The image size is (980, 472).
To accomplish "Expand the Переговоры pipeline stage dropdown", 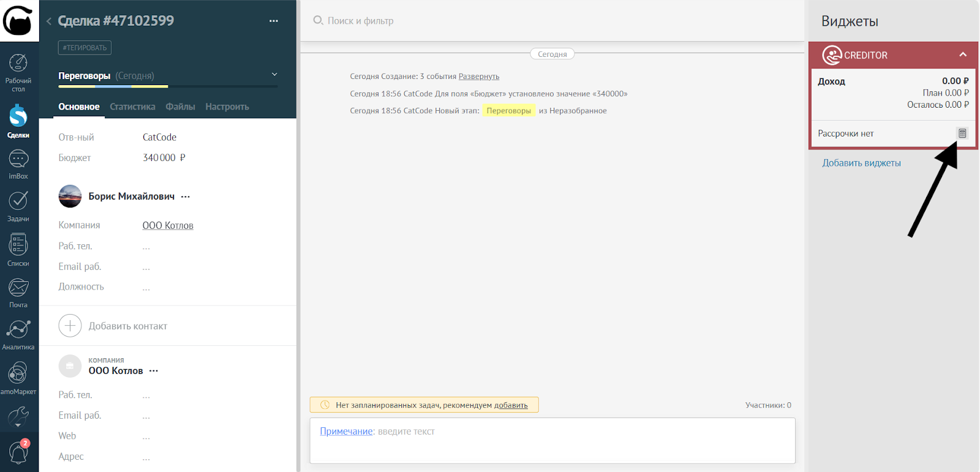I will pos(274,75).
